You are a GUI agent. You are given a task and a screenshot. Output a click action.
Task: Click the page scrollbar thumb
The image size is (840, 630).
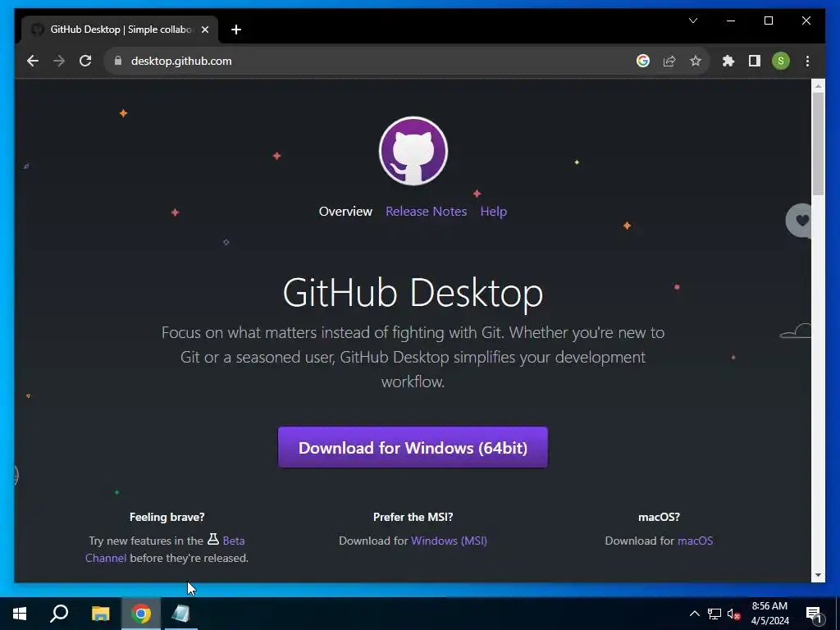(818, 144)
